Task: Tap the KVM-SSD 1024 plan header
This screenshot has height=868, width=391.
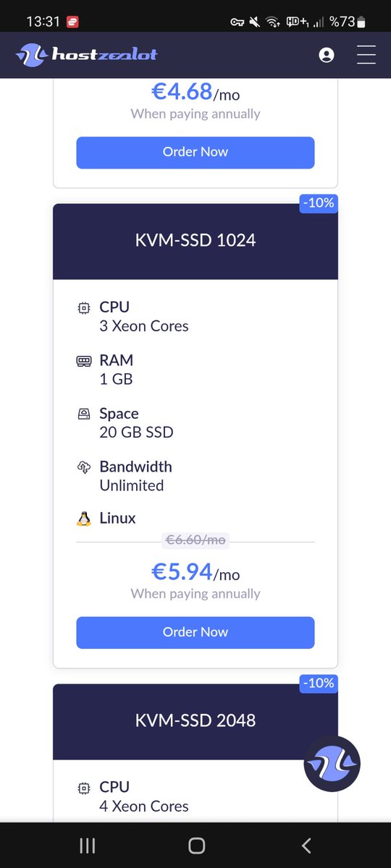Action: pyautogui.click(x=195, y=241)
